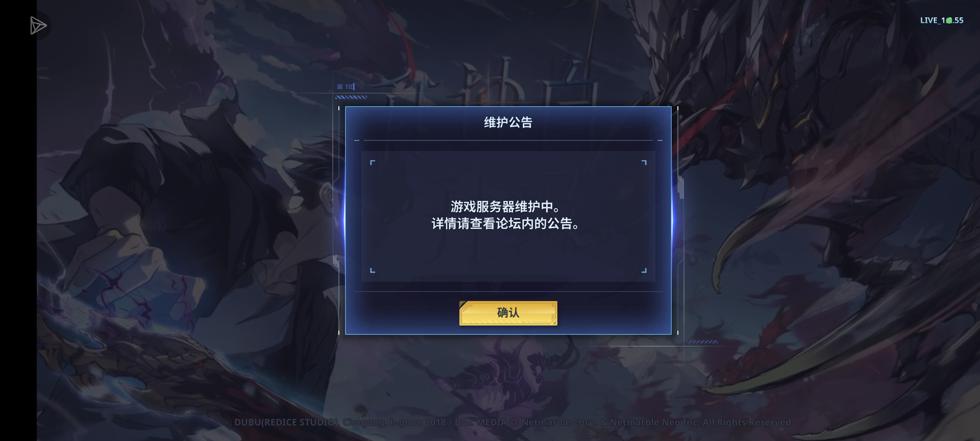Image resolution: width=980 pixels, height=441 pixels.
Task: Click the yellow 确认 confirm button
Action: (508, 313)
